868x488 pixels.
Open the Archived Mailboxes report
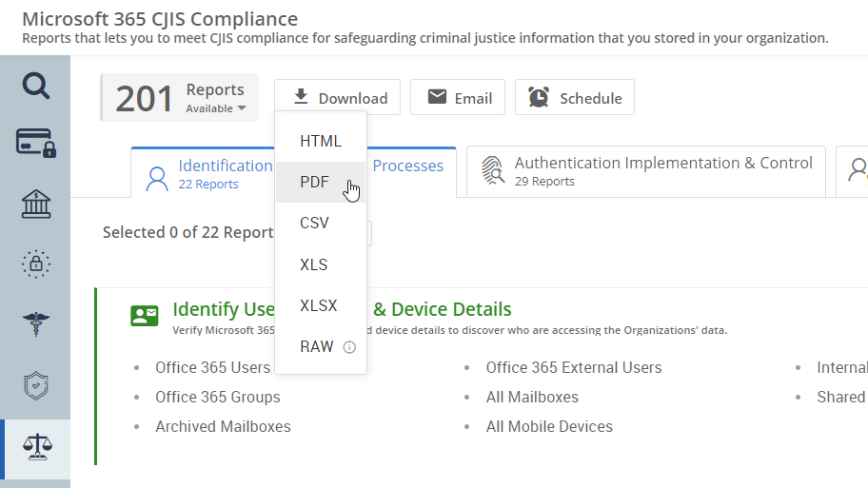click(223, 427)
